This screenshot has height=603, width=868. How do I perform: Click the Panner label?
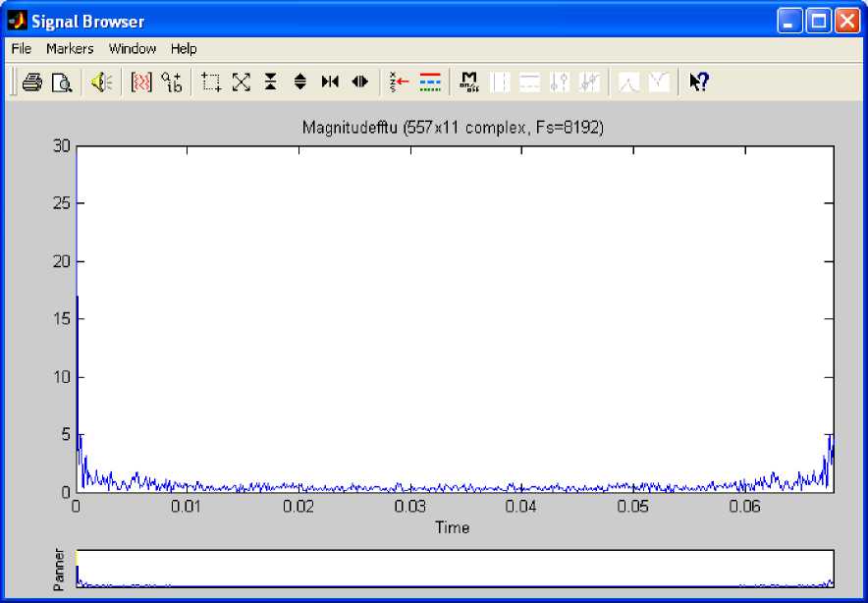pyautogui.click(x=59, y=570)
